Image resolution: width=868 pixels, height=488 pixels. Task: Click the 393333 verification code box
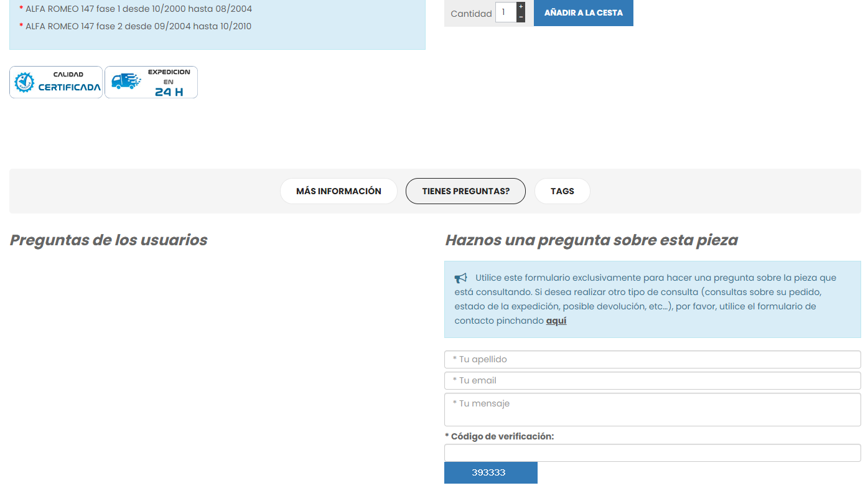pyautogui.click(x=491, y=472)
